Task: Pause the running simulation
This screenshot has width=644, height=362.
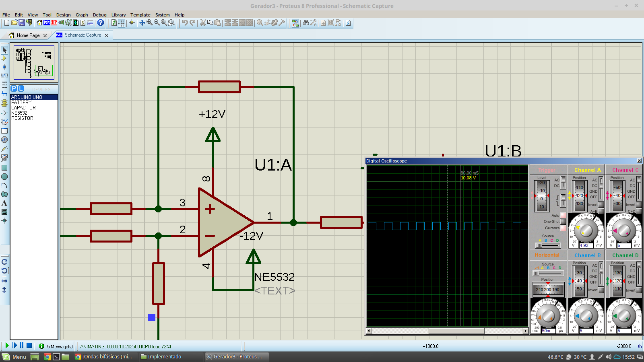Action: (x=22, y=346)
